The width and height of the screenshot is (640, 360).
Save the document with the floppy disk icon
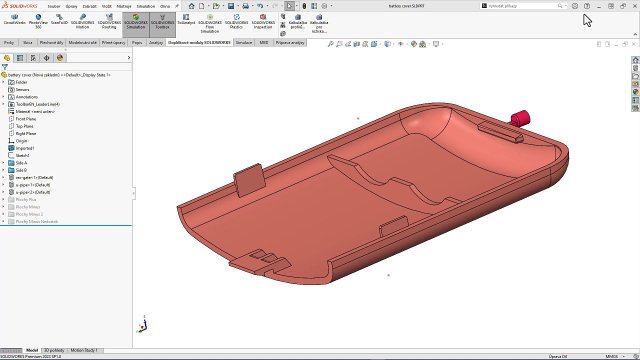click(231, 6)
